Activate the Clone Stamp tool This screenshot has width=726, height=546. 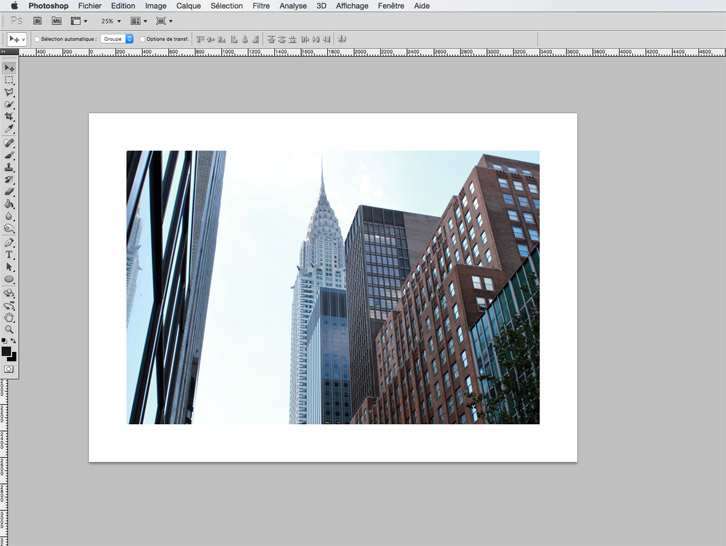click(x=9, y=168)
